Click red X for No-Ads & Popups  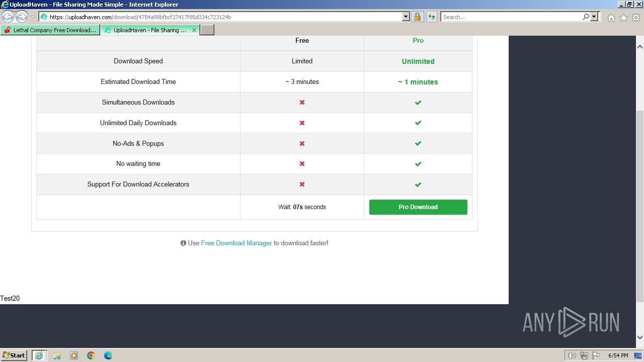[x=302, y=144]
